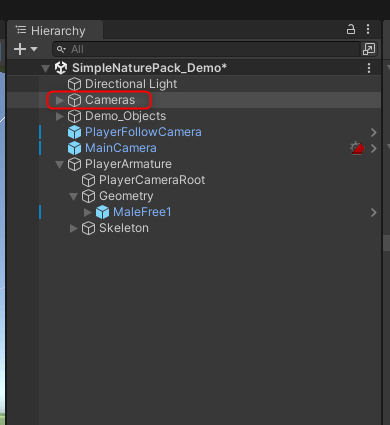Toggle the Hierarchy panel lock icon
The width and height of the screenshot is (390, 425).
(351, 29)
